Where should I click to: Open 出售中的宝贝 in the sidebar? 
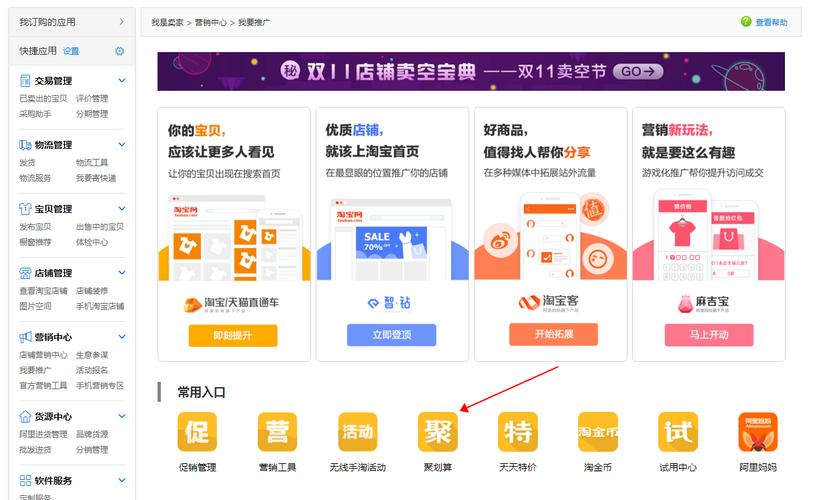pos(100,227)
